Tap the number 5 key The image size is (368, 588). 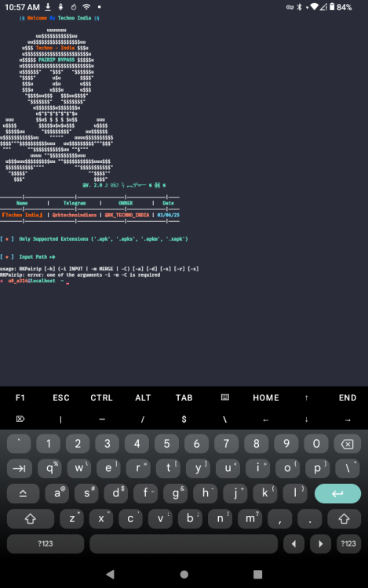point(167,444)
